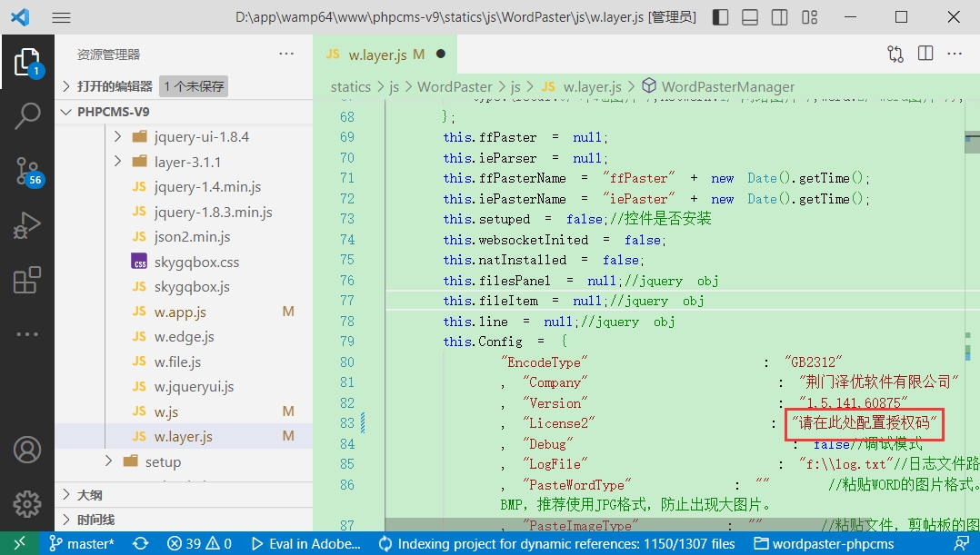This screenshot has height=555, width=980.
Task: Open the Accounts menu icon
Action: pos(27,450)
